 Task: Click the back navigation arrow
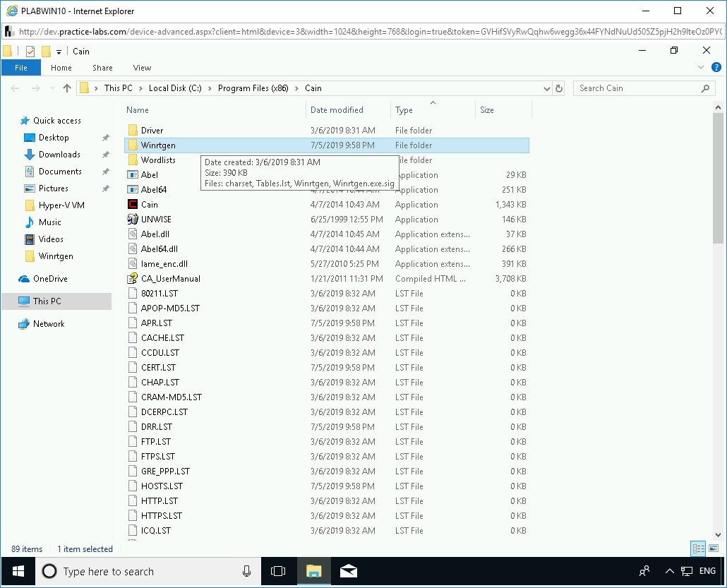tap(16, 88)
